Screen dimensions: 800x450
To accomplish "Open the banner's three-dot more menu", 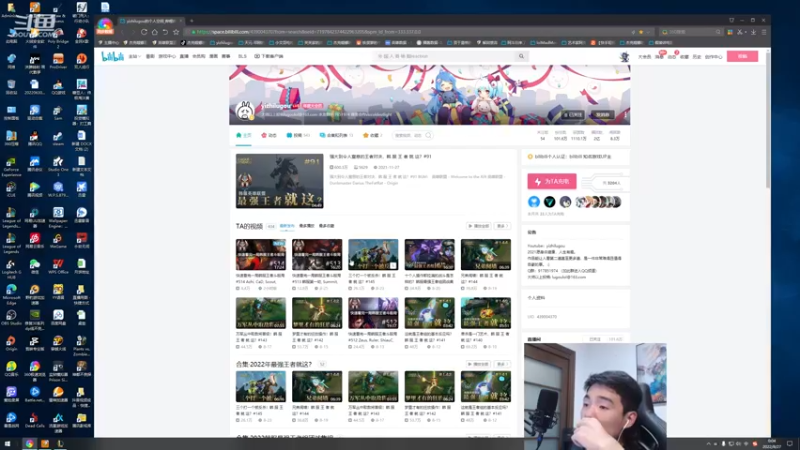I will tap(625, 115).
